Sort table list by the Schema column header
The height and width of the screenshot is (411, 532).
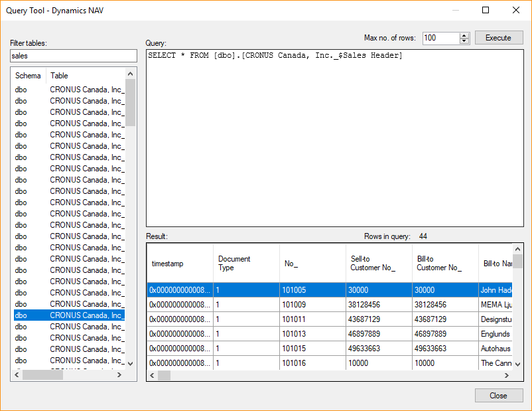coord(28,76)
